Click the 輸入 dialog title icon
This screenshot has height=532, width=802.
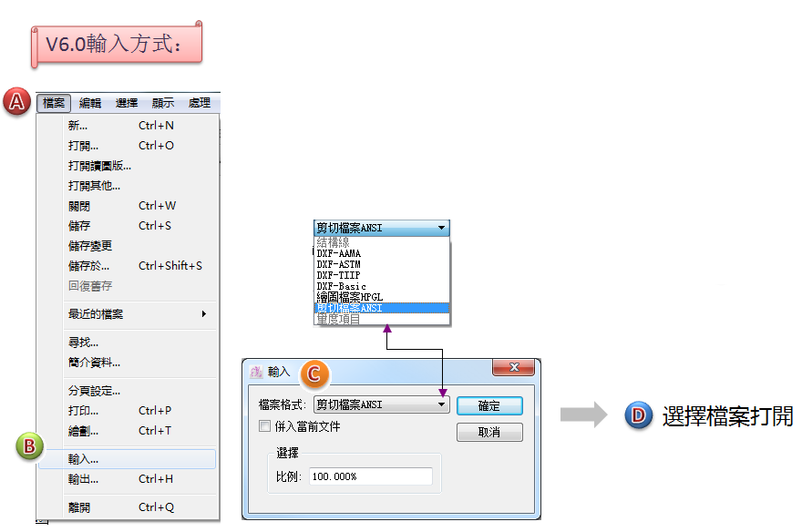point(256,372)
